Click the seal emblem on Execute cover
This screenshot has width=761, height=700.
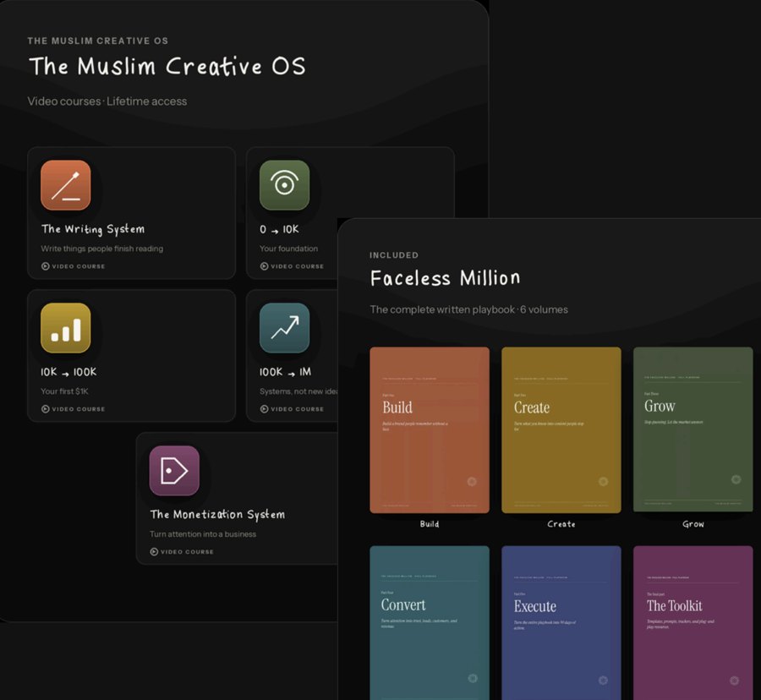pyautogui.click(x=603, y=680)
